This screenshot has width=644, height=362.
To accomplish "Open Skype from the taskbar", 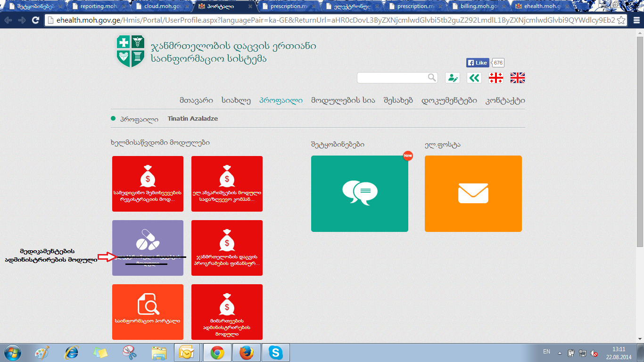I will tap(275, 352).
